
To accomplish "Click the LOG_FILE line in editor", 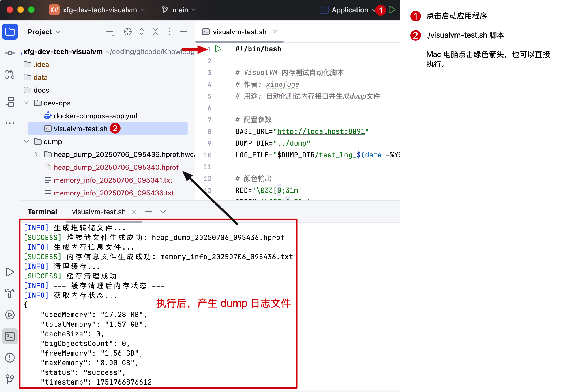I will coord(317,155).
